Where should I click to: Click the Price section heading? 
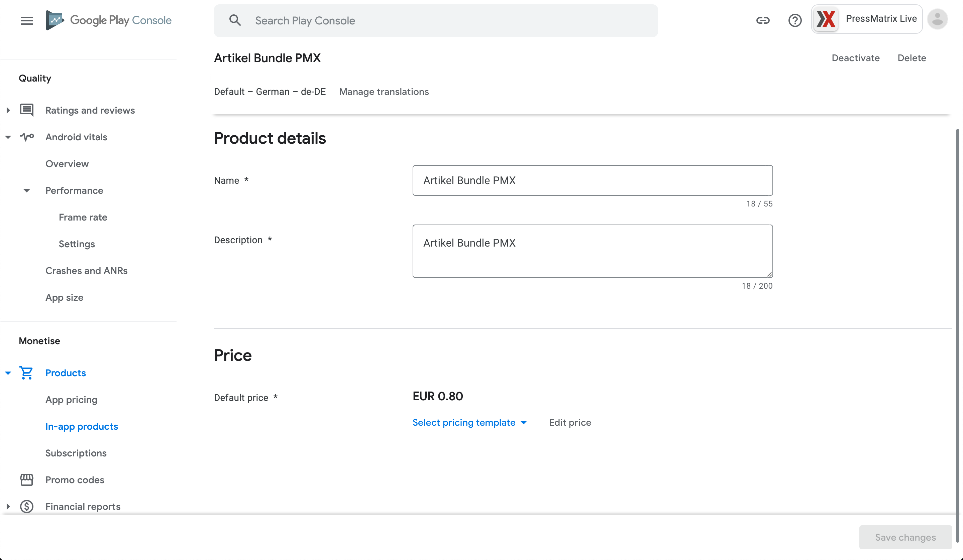click(233, 355)
